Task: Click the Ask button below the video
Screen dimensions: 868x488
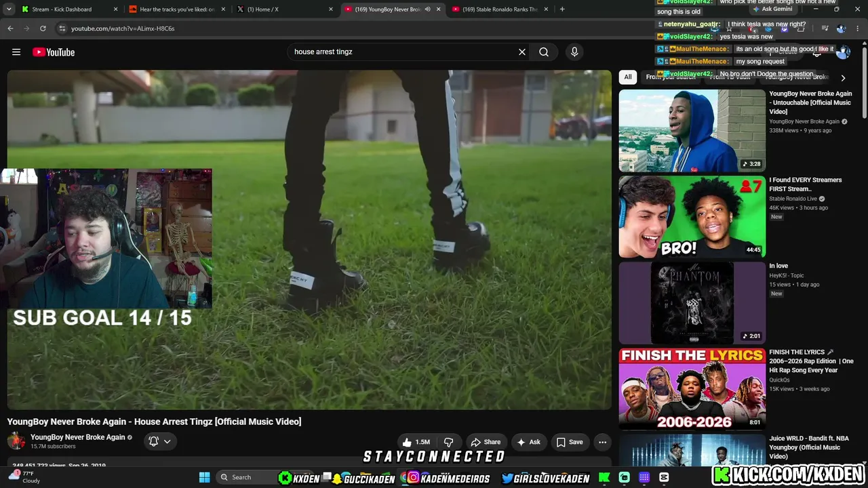Action: click(529, 442)
